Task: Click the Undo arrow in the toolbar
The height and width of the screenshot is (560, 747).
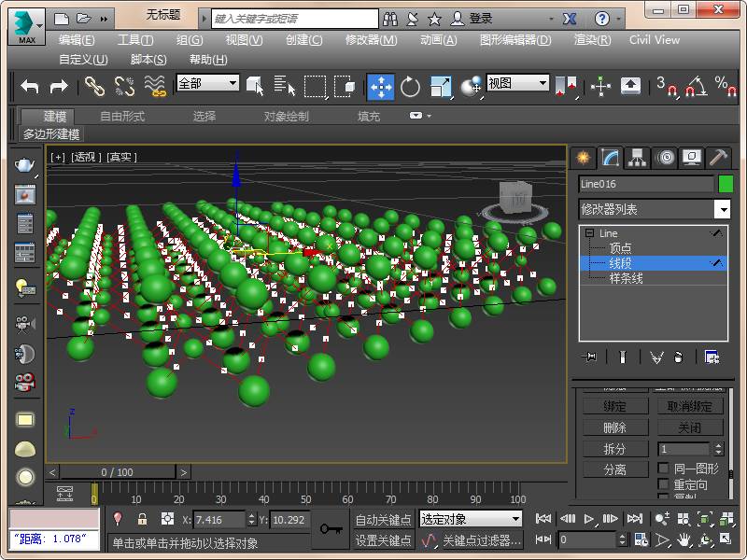Action: point(30,86)
